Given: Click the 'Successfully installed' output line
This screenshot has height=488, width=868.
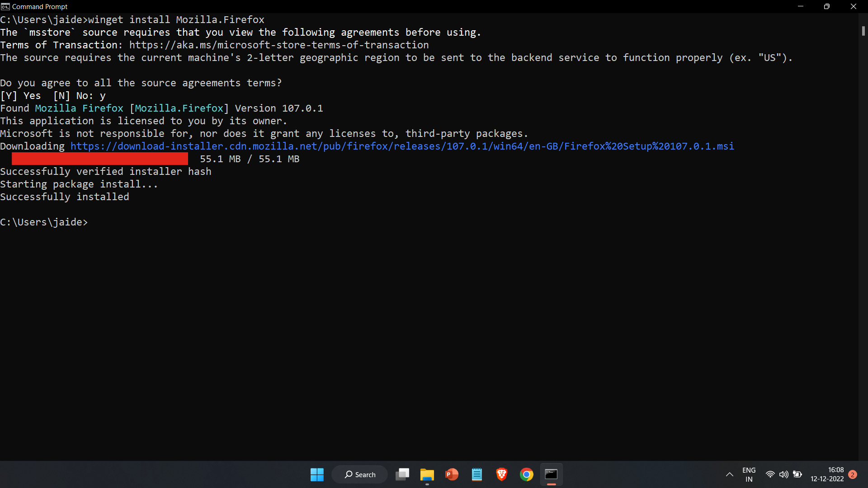Looking at the screenshot, I should click(x=65, y=197).
